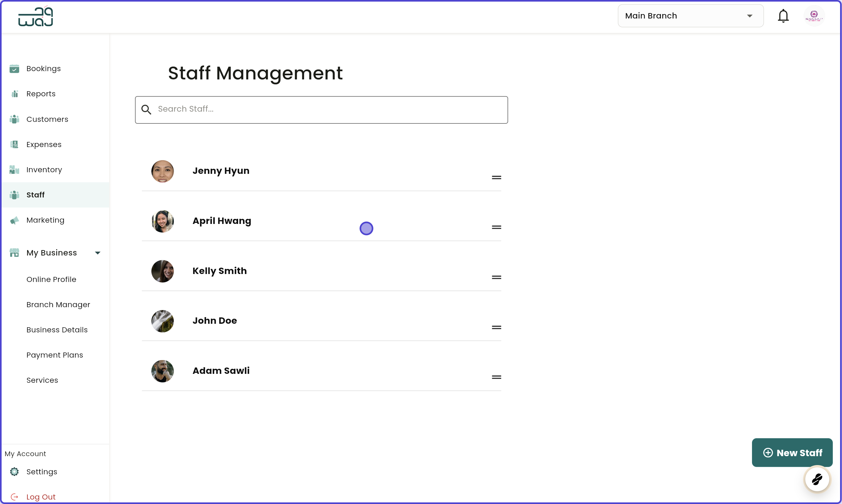Select Staff in the sidebar
The image size is (842, 504).
click(36, 195)
